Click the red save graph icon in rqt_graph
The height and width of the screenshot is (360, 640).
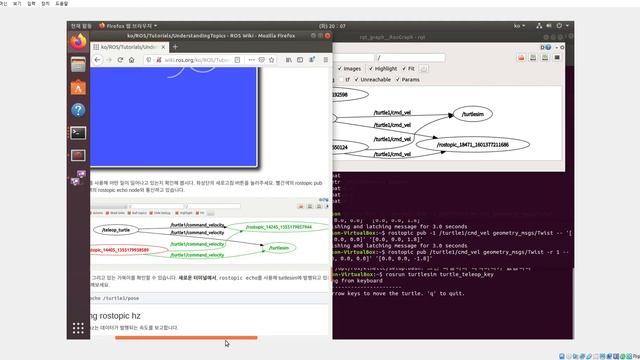point(521,58)
